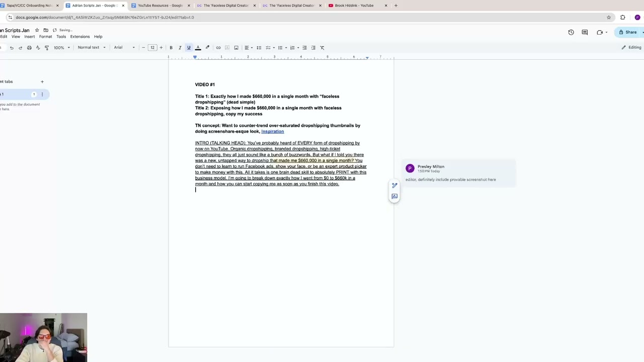Open the Inspiration hyperlink

(272, 132)
